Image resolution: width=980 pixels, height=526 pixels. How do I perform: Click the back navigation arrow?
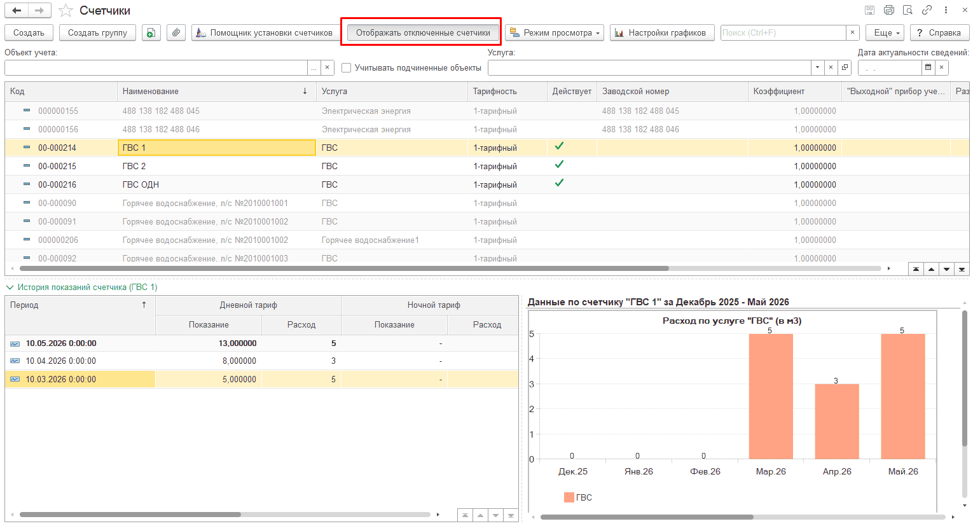pos(17,10)
